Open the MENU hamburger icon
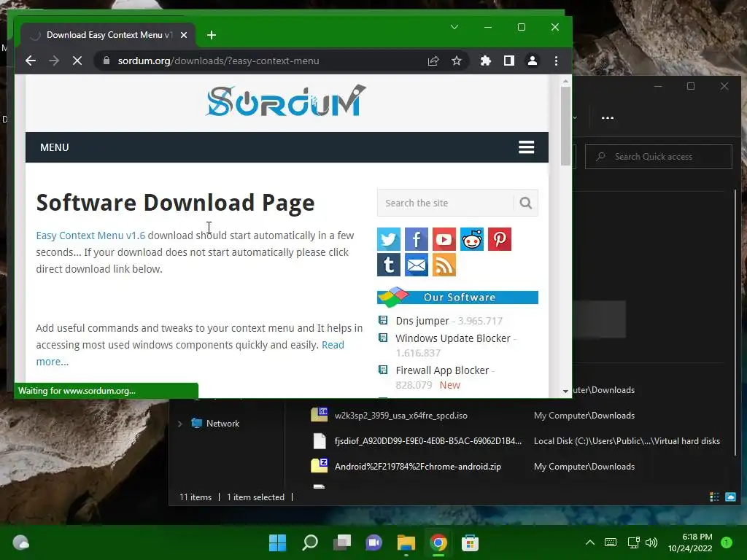 (x=526, y=147)
